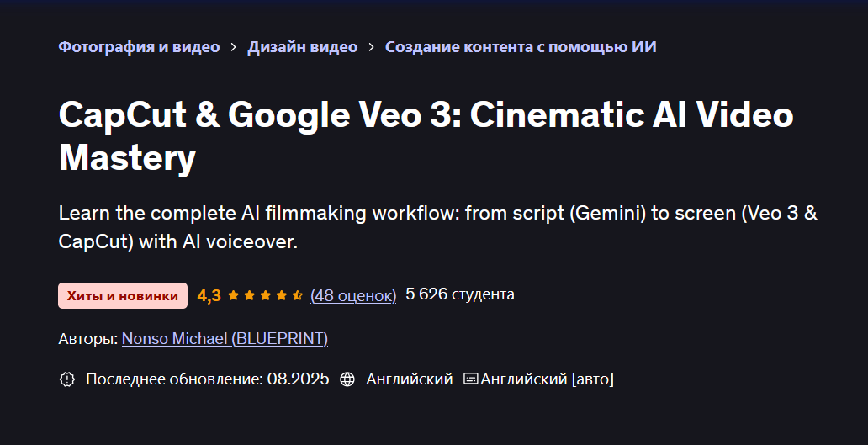Image resolution: width=868 pixels, height=445 pixels.
Task: Go to the Дизайн видео category
Action: [x=302, y=47]
